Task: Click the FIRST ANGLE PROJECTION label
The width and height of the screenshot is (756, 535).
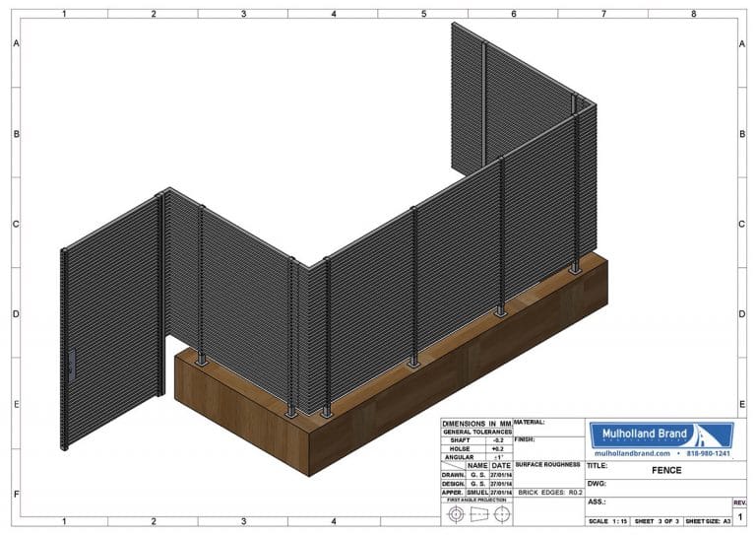Action: tap(476, 501)
